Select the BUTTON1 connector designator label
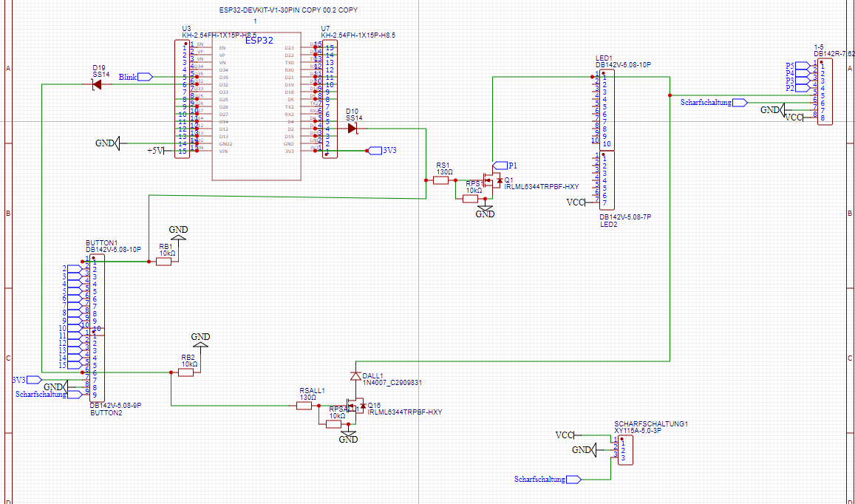Image resolution: width=855 pixels, height=504 pixels. pyautogui.click(x=102, y=242)
